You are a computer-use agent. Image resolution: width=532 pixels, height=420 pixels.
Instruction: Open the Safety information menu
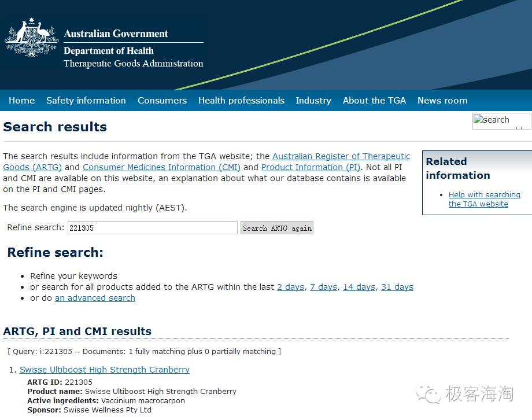click(x=86, y=101)
